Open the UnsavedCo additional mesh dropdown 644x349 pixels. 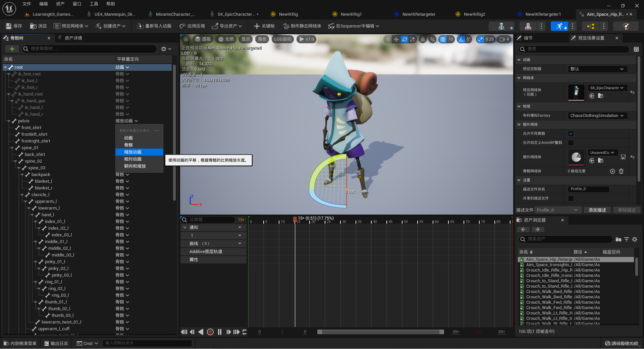[x=603, y=153]
